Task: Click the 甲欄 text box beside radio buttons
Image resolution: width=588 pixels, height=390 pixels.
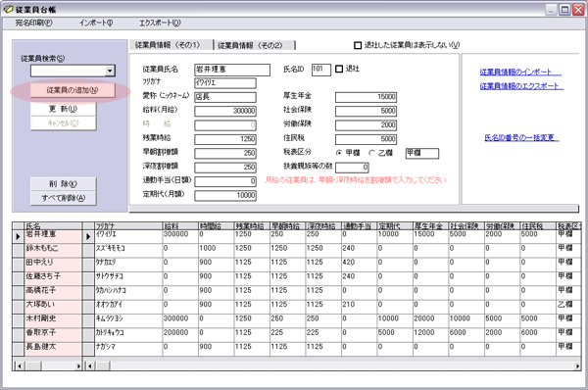Action: point(421,153)
